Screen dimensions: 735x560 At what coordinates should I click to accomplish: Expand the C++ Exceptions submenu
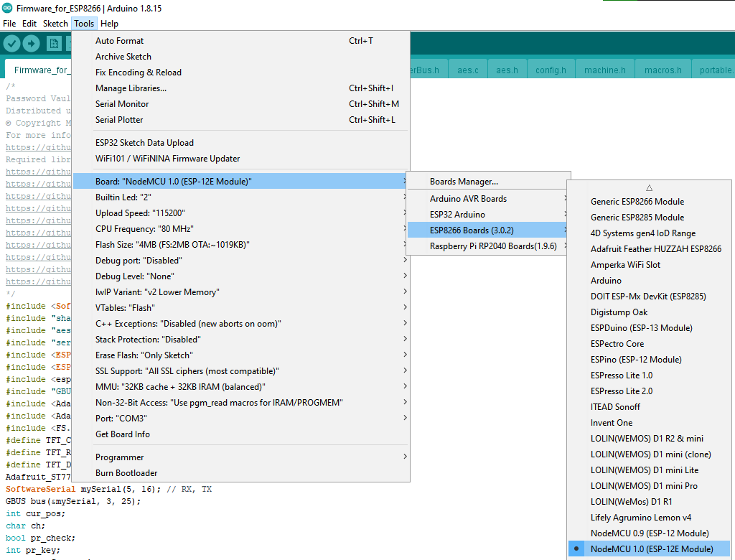pyautogui.click(x=241, y=324)
